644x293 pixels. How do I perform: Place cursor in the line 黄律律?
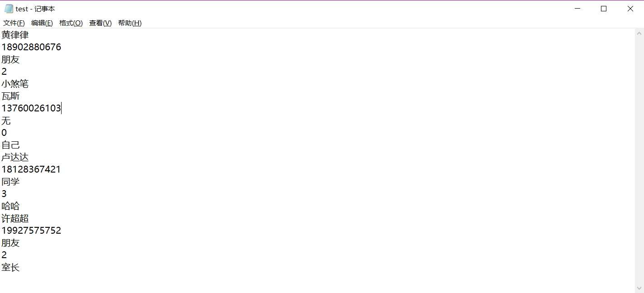tap(15, 35)
